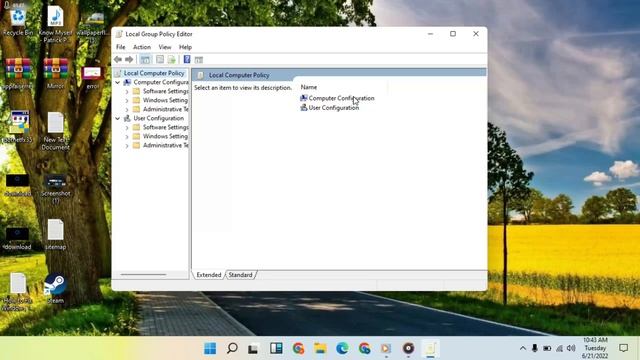Select Windows Settings folder under User Configuration

[165, 136]
